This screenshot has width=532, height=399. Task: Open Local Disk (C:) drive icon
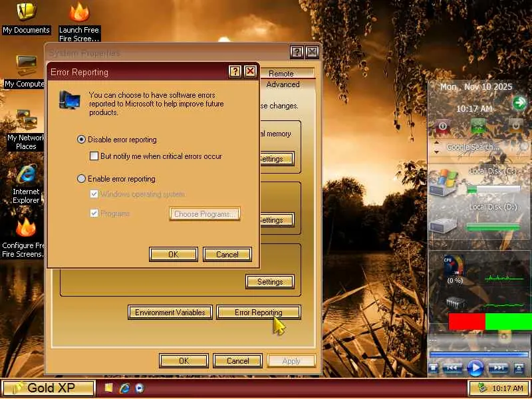pos(444,183)
